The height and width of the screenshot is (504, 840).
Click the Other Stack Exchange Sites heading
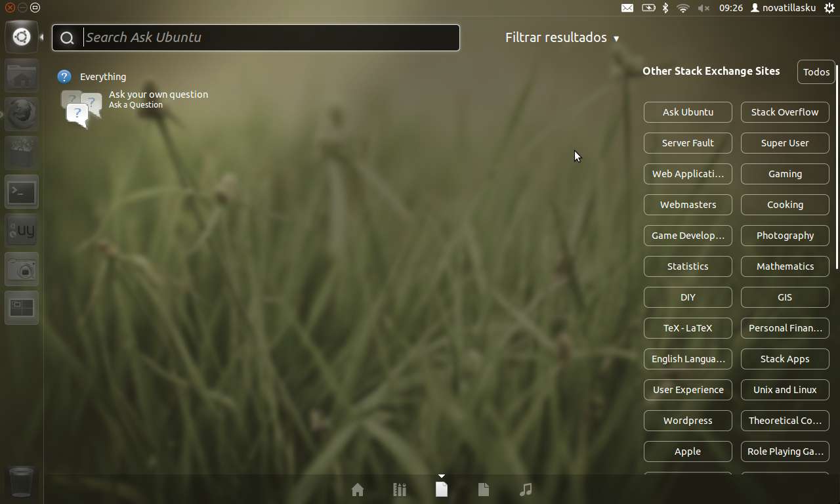711,71
